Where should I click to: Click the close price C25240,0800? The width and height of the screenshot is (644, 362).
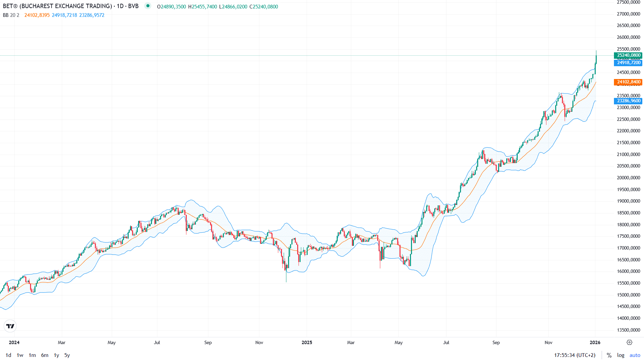coord(264,7)
